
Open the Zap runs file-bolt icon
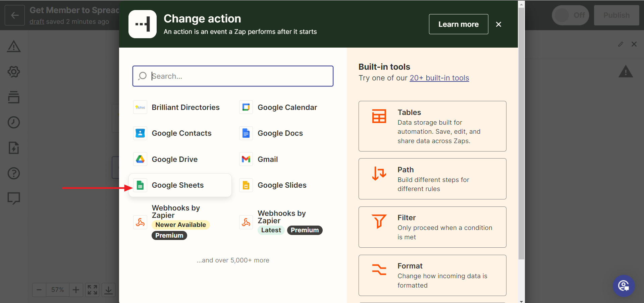click(14, 148)
